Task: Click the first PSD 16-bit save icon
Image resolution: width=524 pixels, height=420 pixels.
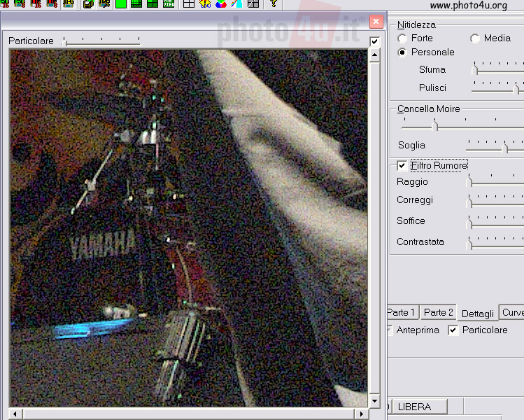Action: click(x=5, y=3)
